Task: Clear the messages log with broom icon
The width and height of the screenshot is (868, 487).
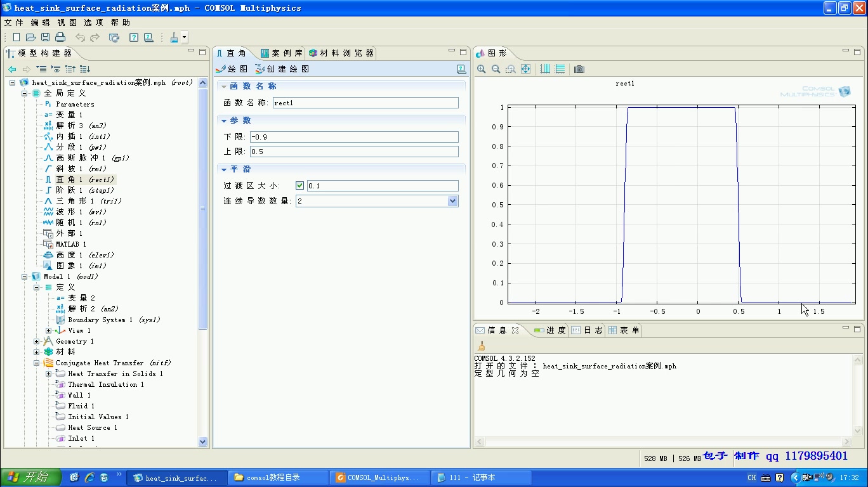Action: 482,346
